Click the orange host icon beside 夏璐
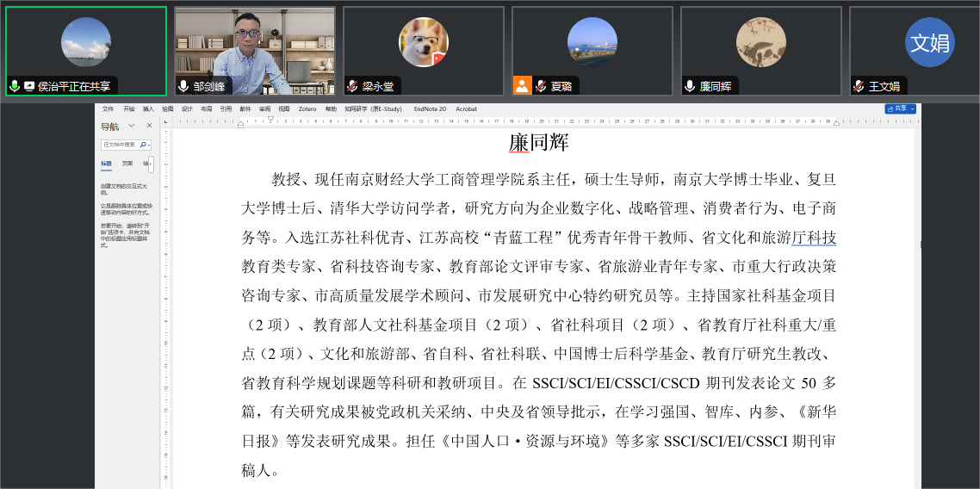The image size is (980, 489). pyautogui.click(x=522, y=86)
